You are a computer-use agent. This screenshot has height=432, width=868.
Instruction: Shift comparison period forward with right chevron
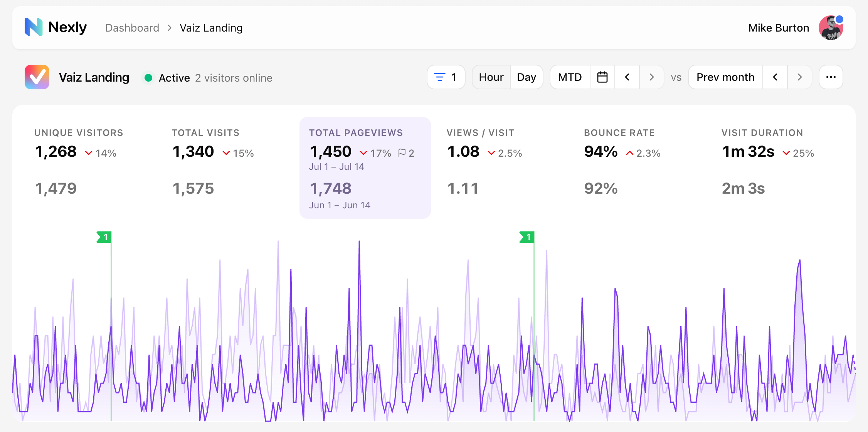[799, 77]
